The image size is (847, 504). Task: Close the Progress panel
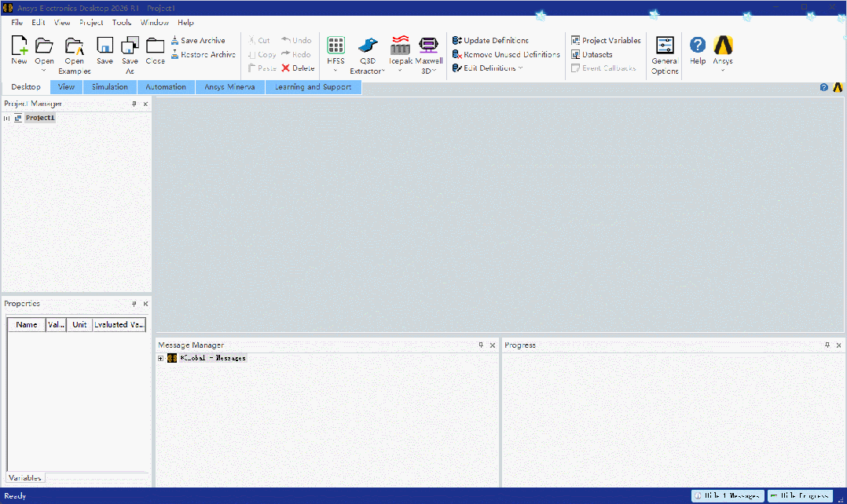tap(838, 345)
